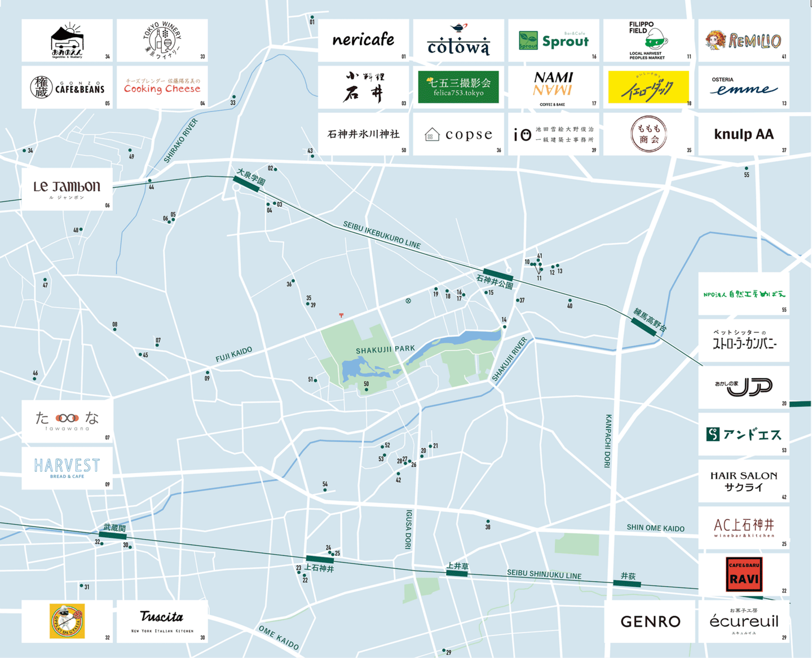Open the Harvest Bread & Cafe tile
The image size is (812, 658).
pos(67,468)
